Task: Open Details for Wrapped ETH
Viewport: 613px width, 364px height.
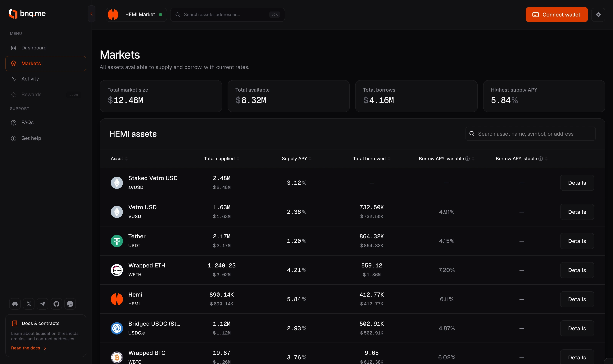Action: 577,270
